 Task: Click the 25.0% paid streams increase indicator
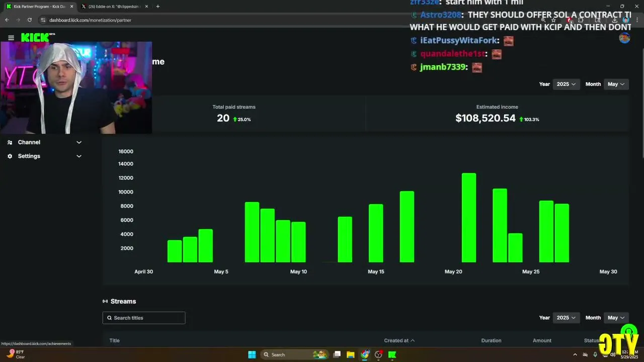pyautogui.click(x=242, y=119)
